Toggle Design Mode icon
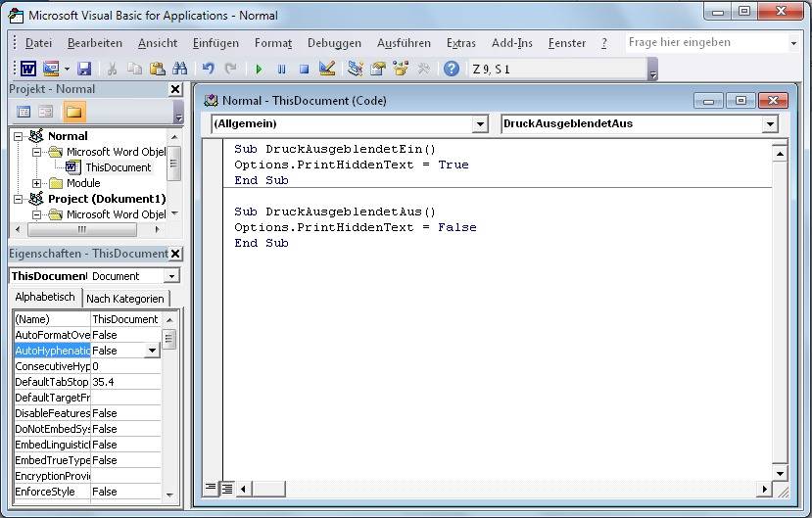812x518 pixels. pos(327,69)
